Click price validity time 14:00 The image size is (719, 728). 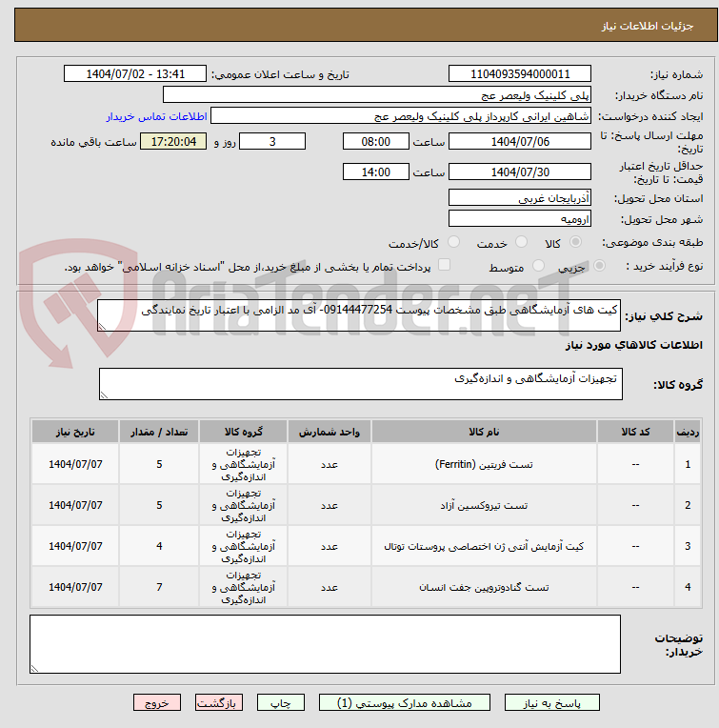[x=376, y=172]
